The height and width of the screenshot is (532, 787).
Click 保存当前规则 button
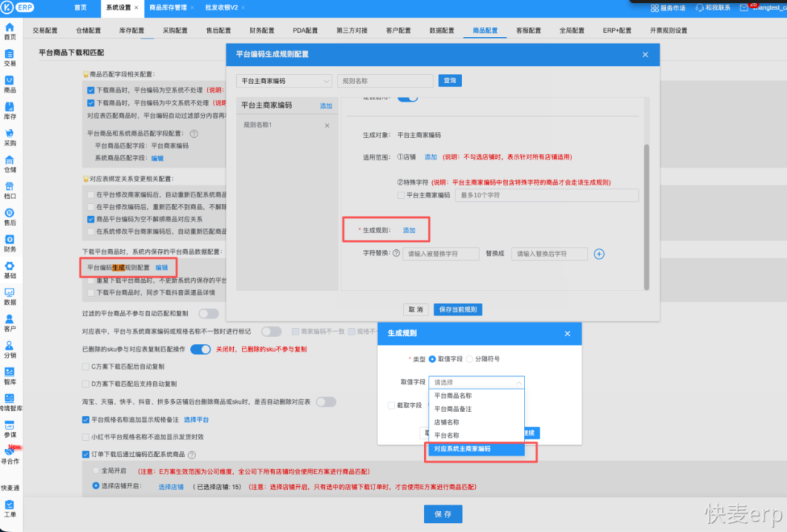(x=458, y=310)
